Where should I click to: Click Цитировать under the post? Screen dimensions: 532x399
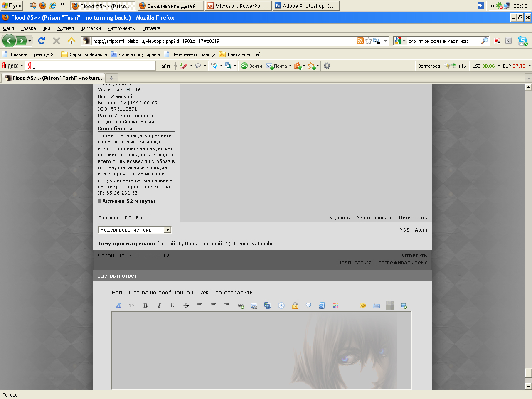[x=413, y=218]
